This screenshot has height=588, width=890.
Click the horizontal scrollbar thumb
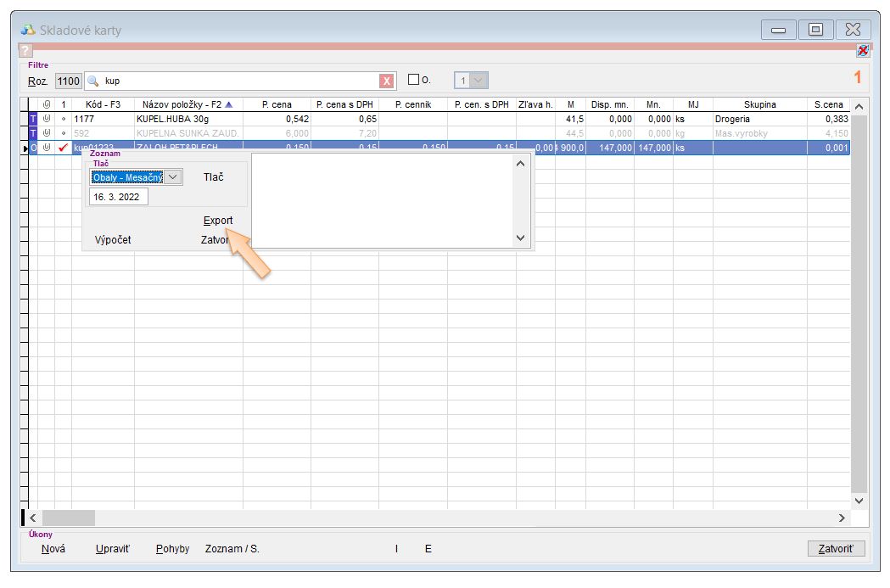[69, 518]
